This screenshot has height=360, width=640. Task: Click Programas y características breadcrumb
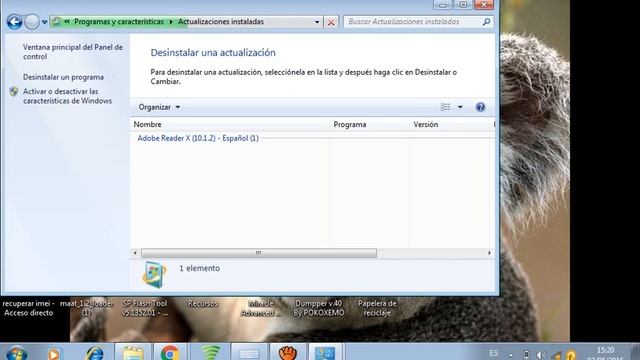tap(119, 22)
